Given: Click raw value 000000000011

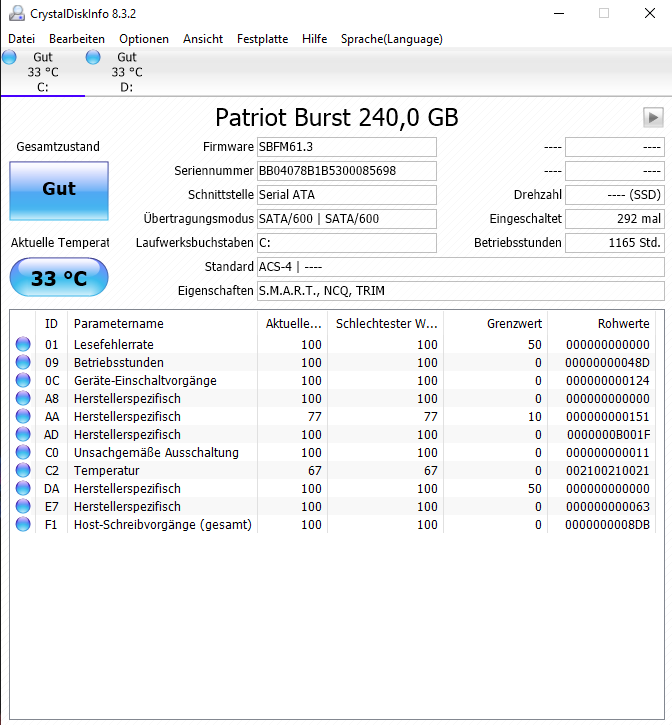Looking at the screenshot, I should pyautogui.click(x=607, y=453).
